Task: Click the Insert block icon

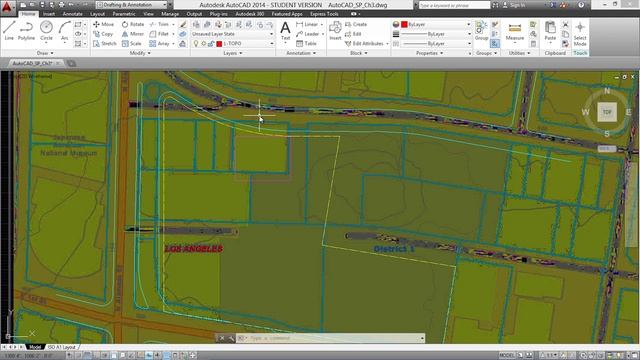Action: pos(335,31)
